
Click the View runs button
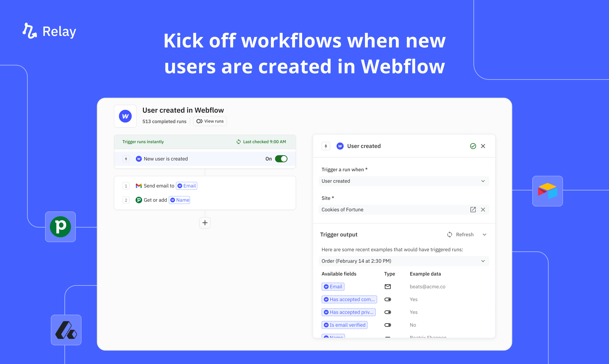[212, 121]
